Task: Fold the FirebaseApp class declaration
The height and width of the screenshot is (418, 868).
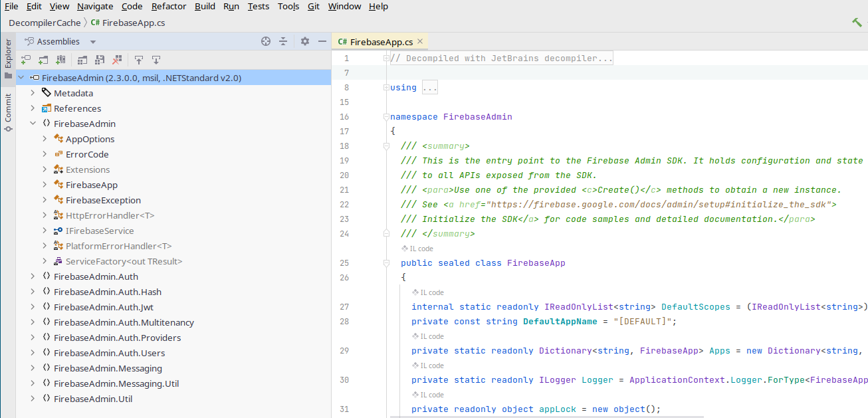Action: [386, 263]
